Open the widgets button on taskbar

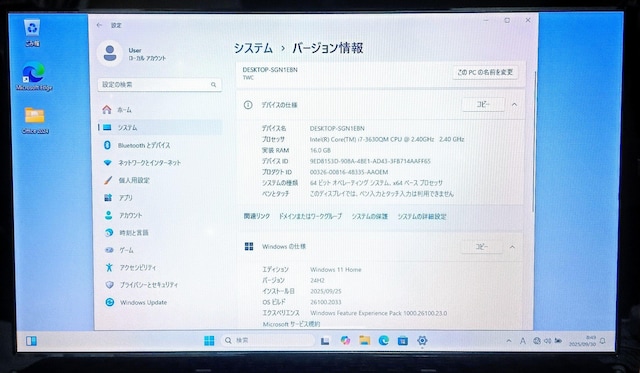point(31,341)
